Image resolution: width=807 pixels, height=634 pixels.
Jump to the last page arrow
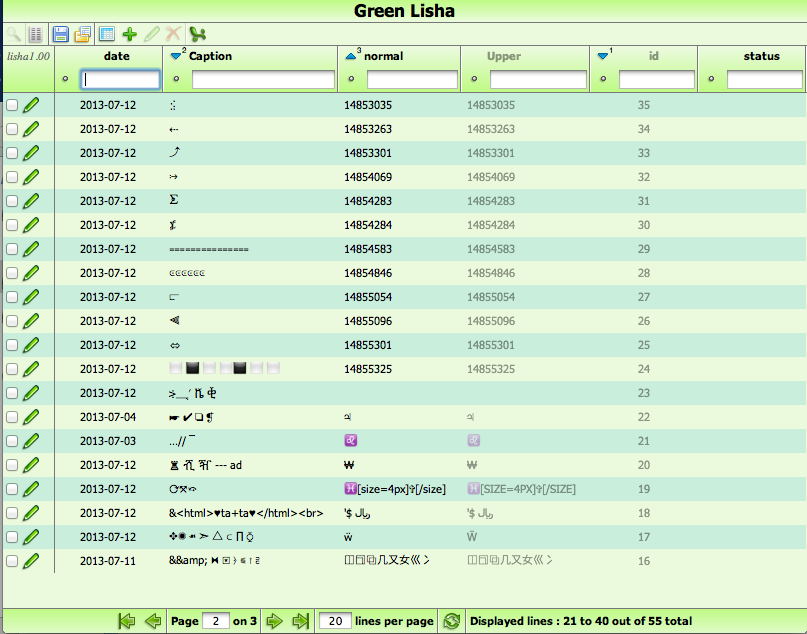pos(299,621)
